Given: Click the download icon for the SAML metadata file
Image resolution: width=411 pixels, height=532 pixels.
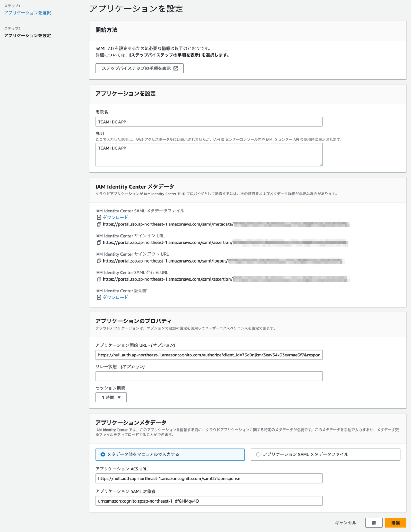Looking at the screenshot, I should tap(98, 217).
